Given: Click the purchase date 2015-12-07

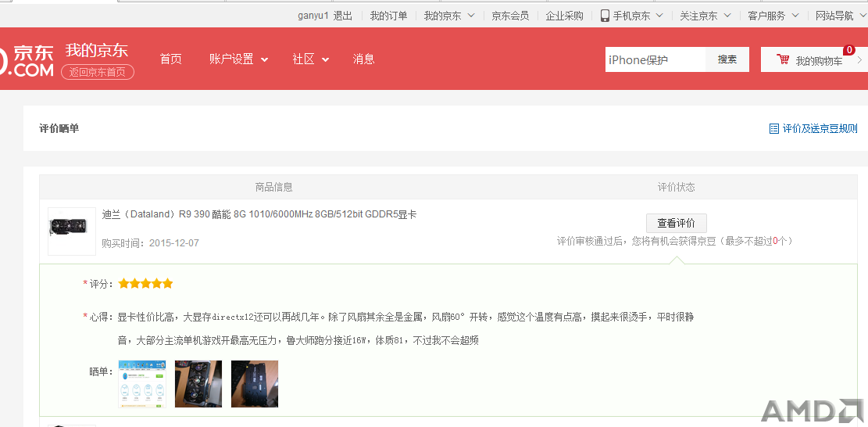Looking at the screenshot, I should [x=173, y=243].
